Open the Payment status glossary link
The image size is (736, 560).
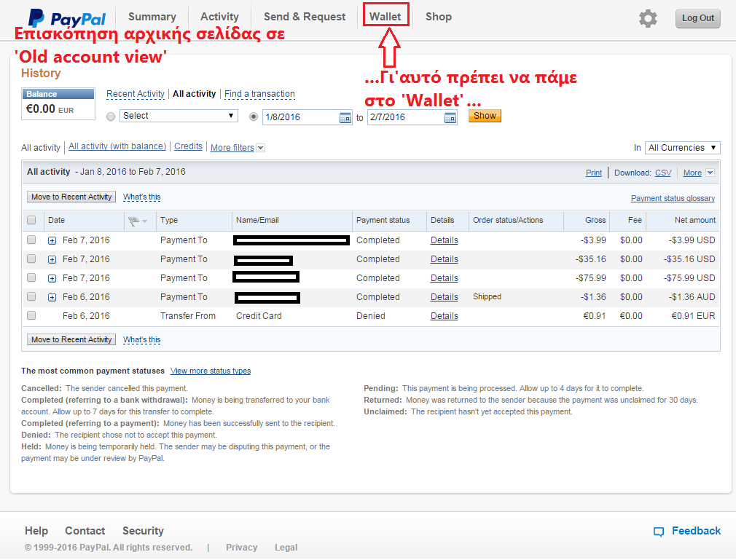pyautogui.click(x=673, y=198)
